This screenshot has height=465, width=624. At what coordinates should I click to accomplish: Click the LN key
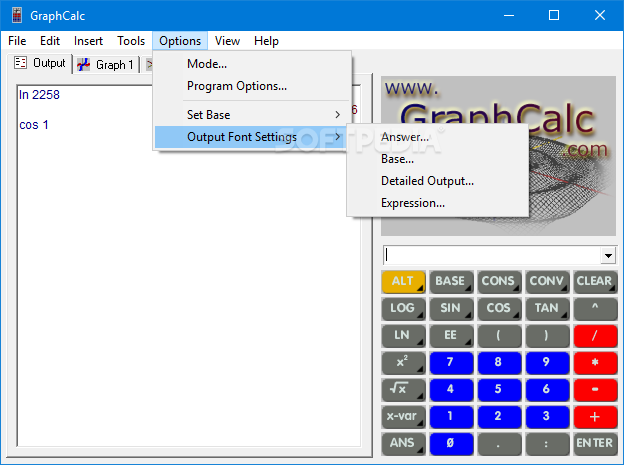click(403, 336)
